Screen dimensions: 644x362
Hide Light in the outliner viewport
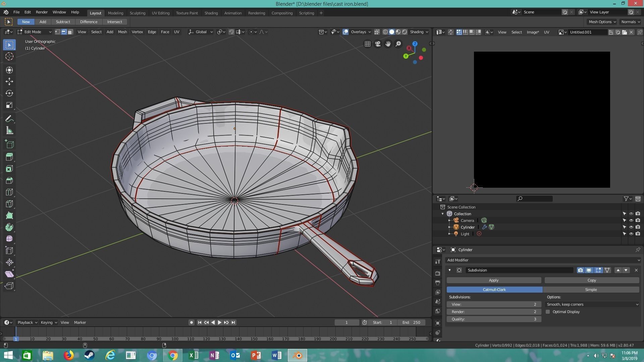coord(631,234)
